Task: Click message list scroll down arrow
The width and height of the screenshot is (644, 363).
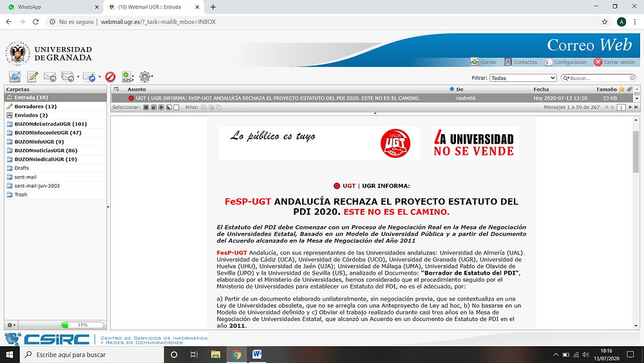Action: (x=637, y=99)
